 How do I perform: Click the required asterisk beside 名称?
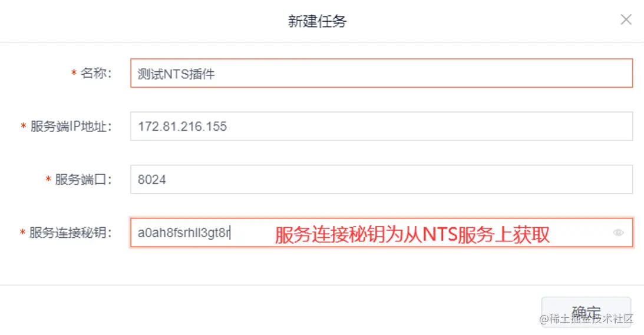pyautogui.click(x=74, y=73)
